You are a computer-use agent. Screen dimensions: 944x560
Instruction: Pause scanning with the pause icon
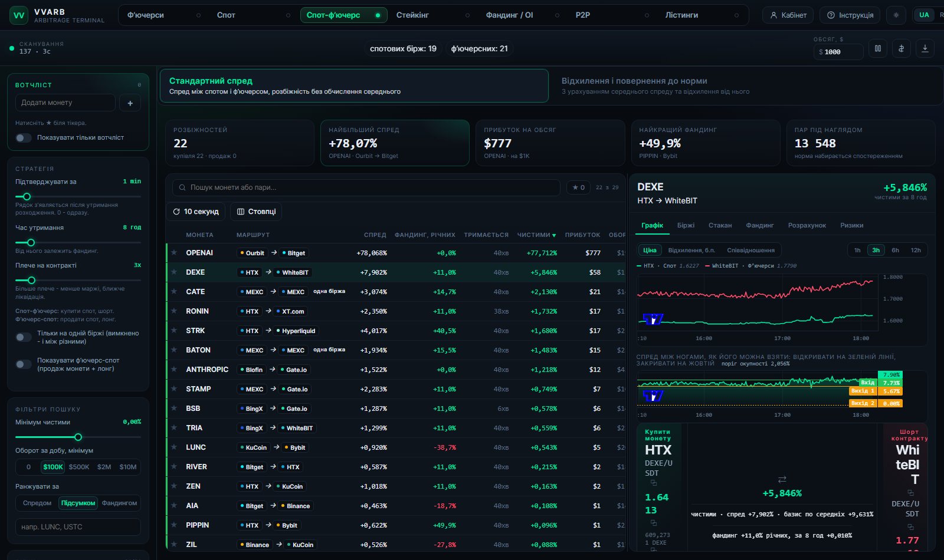(x=878, y=49)
